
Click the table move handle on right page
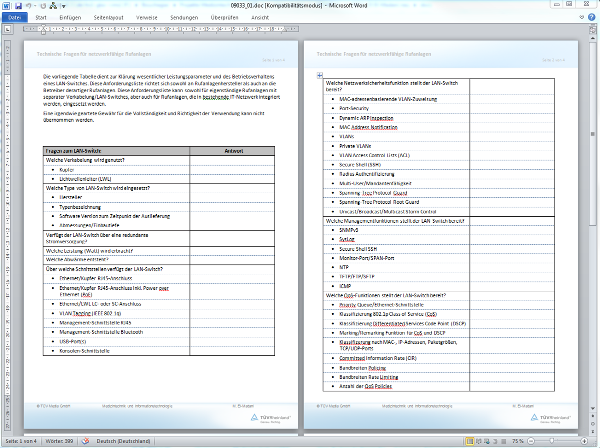coord(318,75)
